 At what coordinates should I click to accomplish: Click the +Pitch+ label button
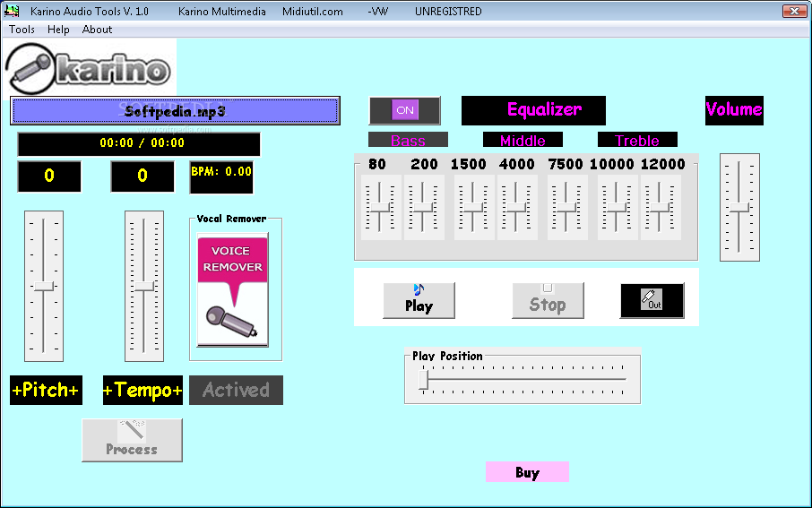[46, 390]
